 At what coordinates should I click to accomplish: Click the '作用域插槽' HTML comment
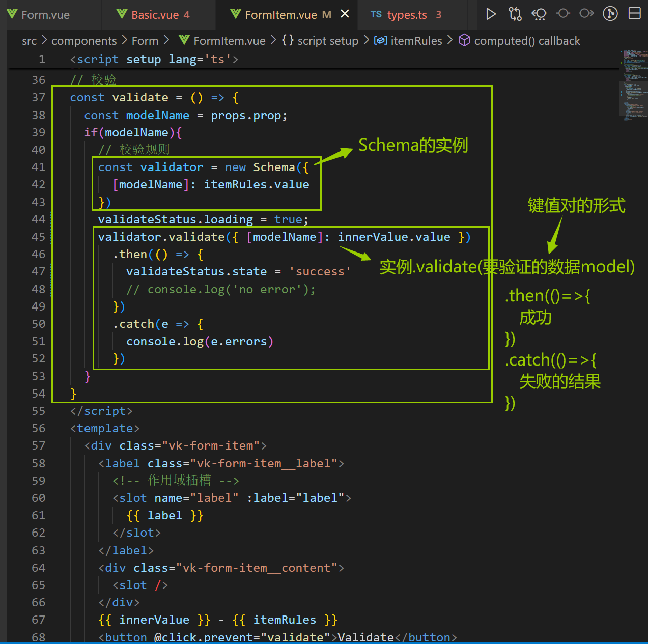tap(176, 480)
